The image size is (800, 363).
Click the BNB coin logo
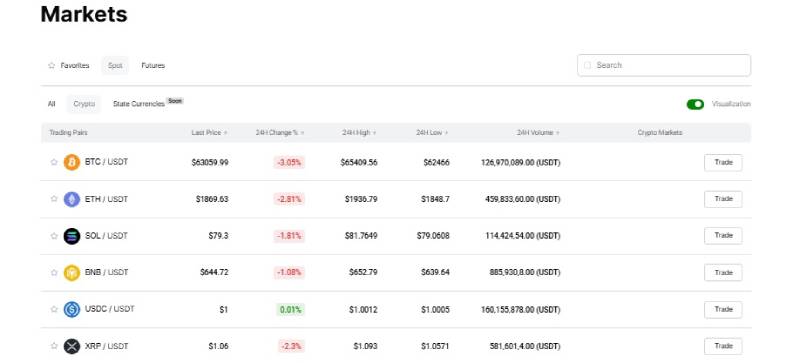tap(72, 273)
